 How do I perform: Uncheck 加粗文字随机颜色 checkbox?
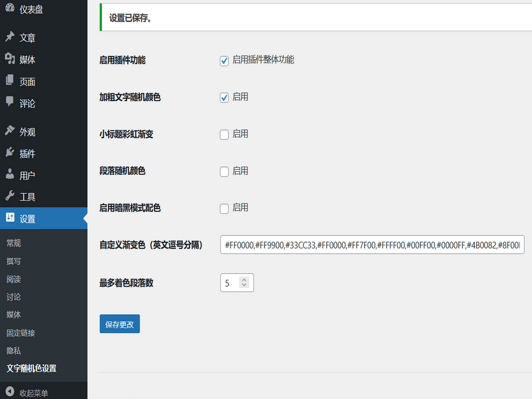[x=224, y=98]
